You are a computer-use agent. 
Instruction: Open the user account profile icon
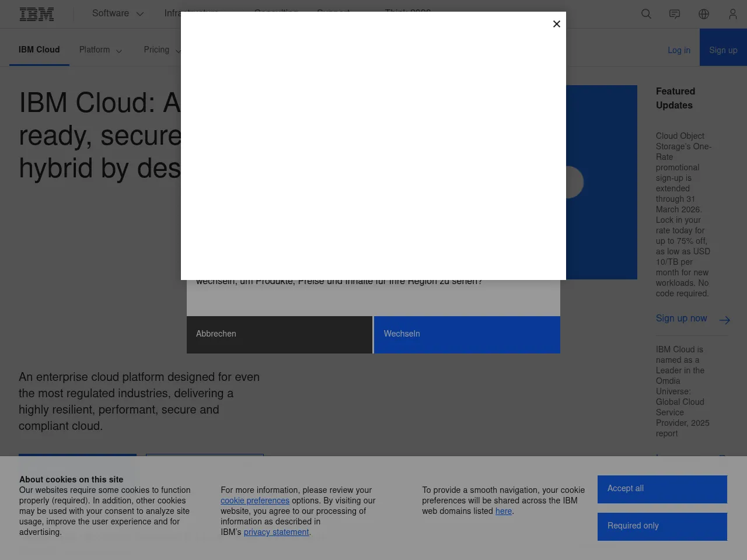[733, 14]
